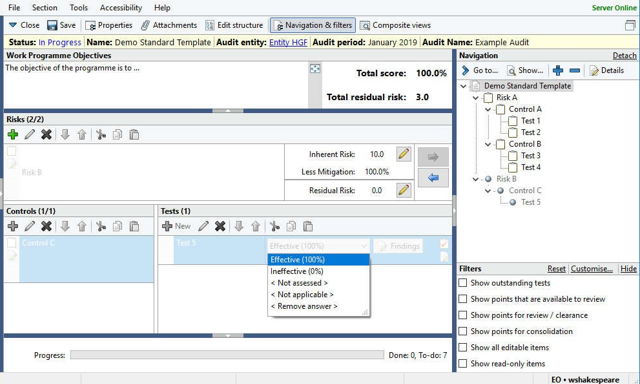Go to previous risk with blue arrow
640x384 pixels.
coord(433,178)
